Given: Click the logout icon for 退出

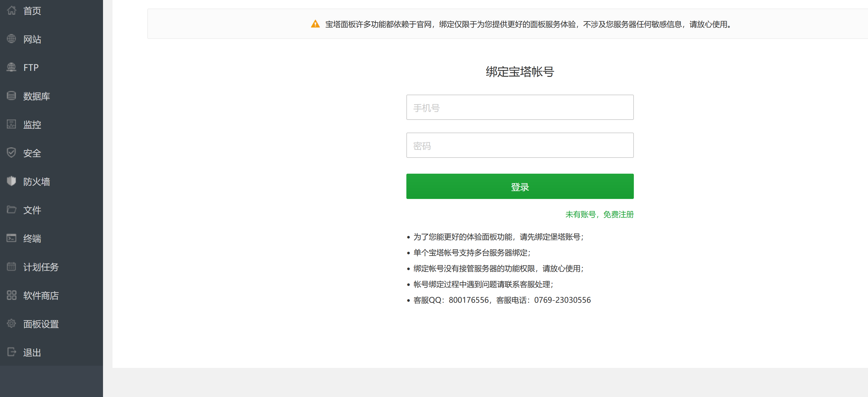Looking at the screenshot, I should (11, 352).
